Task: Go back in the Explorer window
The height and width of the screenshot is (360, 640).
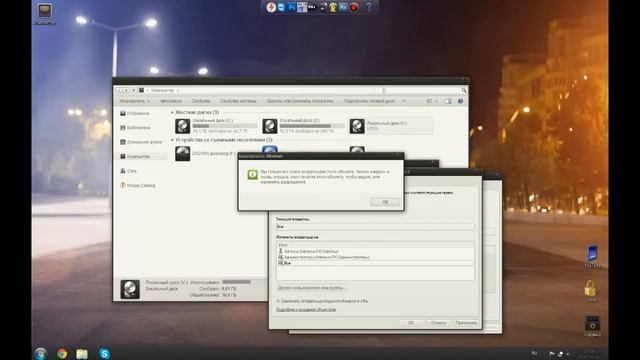Action: coord(119,90)
